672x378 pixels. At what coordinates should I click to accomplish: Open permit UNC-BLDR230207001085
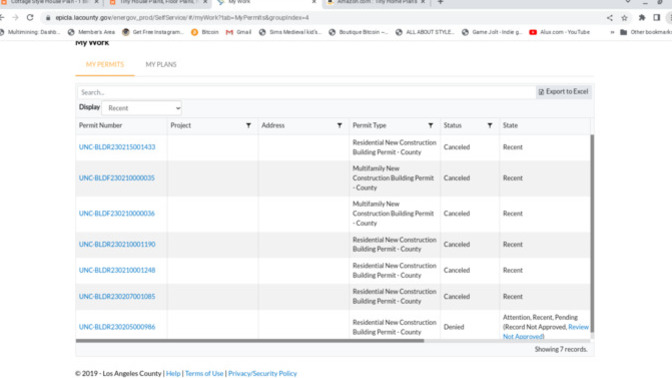(x=117, y=297)
